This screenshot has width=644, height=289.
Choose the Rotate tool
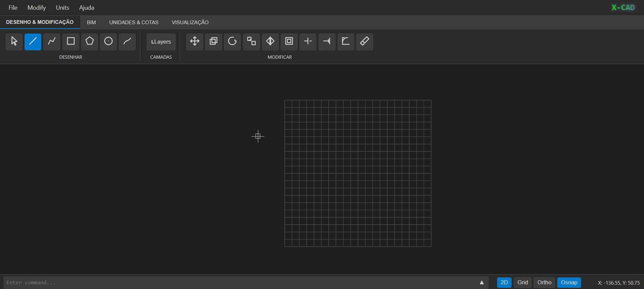[x=232, y=42]
